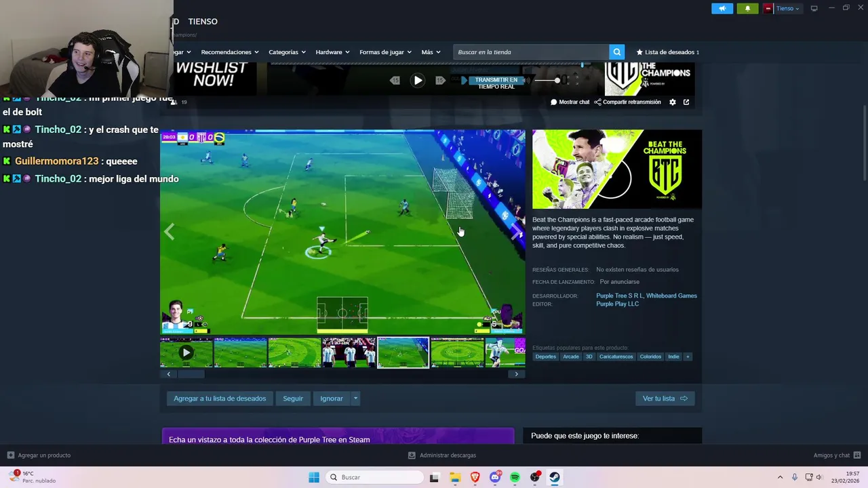The image size is (868, 488).
Task: Open Discord from the taskbar
Action: (495, 477)
